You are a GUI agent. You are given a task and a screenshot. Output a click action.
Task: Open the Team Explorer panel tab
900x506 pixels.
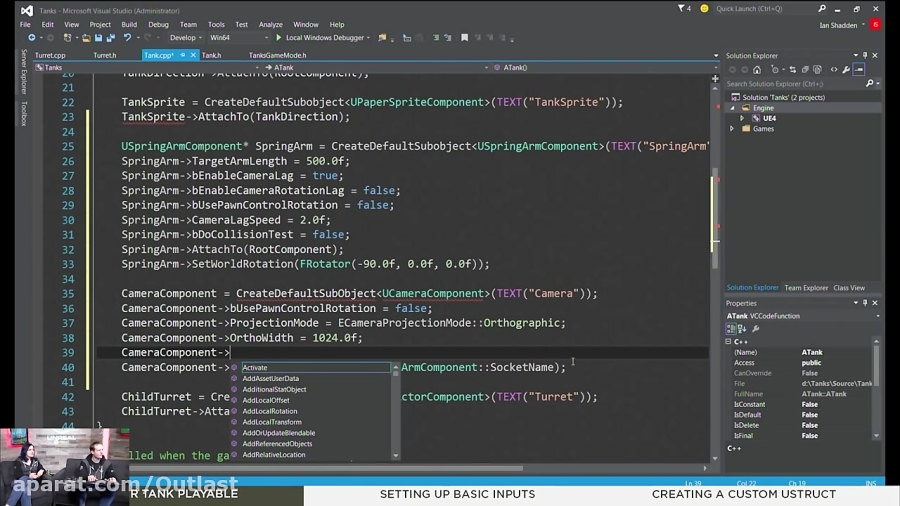point(806,288)
